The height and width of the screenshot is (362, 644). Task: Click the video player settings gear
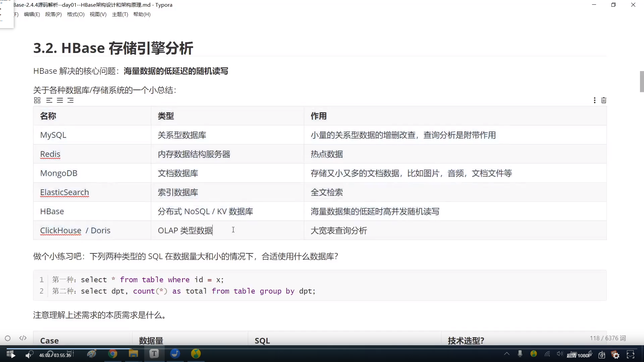tap(616, 355)
